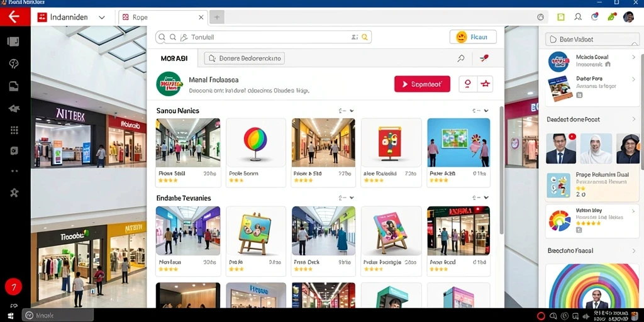The height and width of the screenshot is (322, 644).
Task: Click the Boan Vralect sidebar field
Action: 592,40
